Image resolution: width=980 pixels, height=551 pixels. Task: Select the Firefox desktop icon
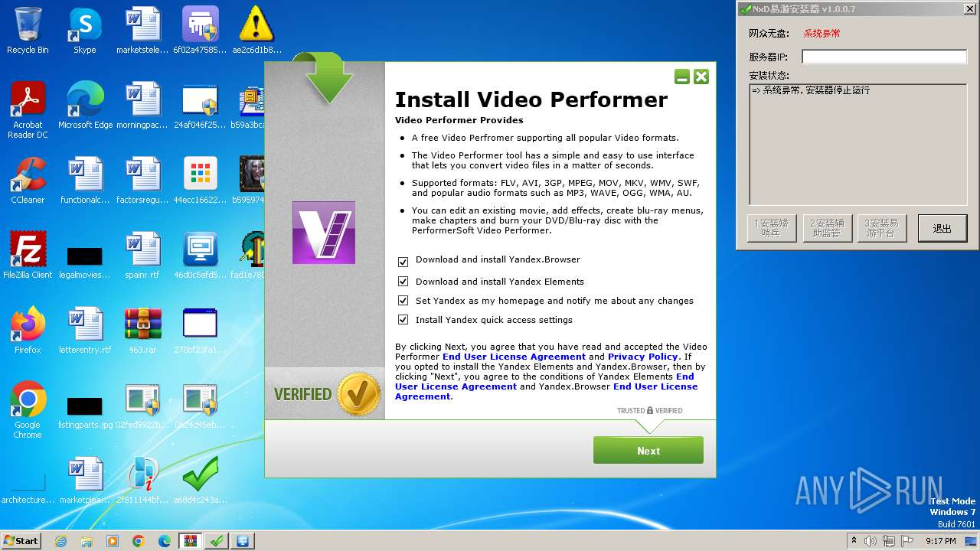[28, 331]
